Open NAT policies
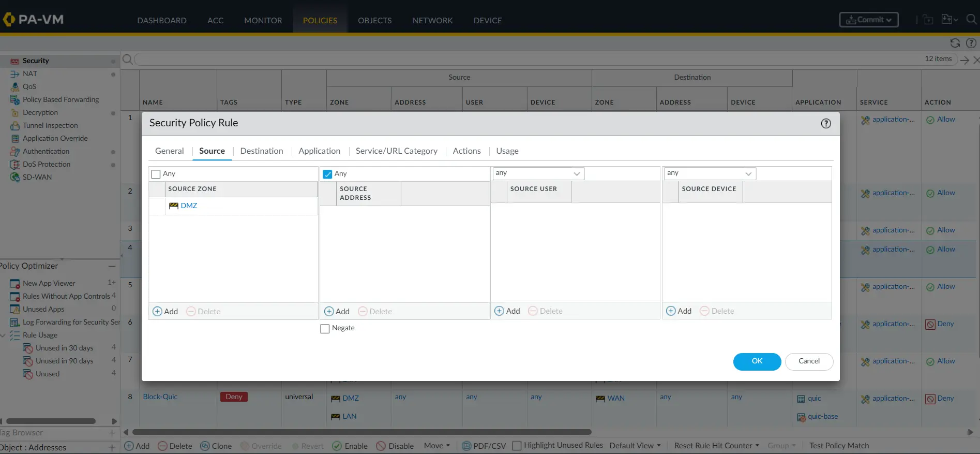The width and height of the screenshot is (980, 454). point(30,74)
